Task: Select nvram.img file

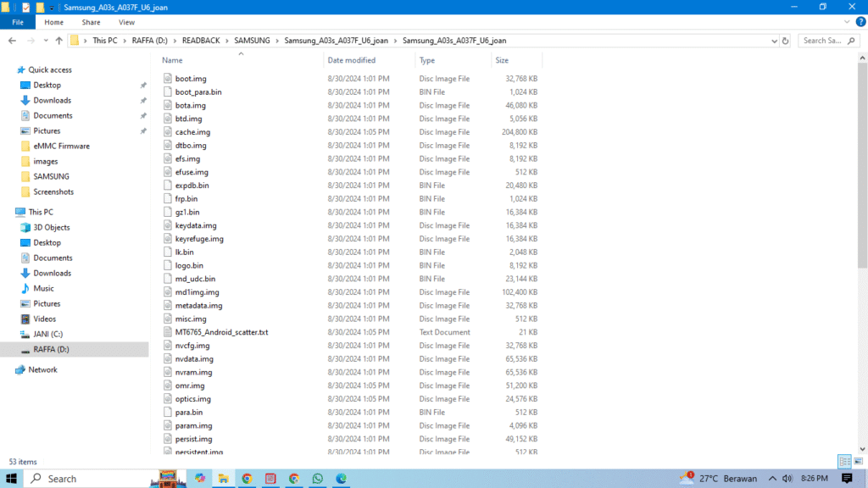Action: click(x=194, y=373)
